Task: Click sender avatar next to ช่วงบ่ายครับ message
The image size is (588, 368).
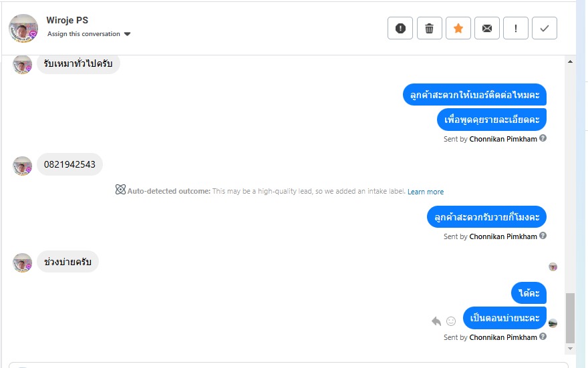Action: pos(23,262)
